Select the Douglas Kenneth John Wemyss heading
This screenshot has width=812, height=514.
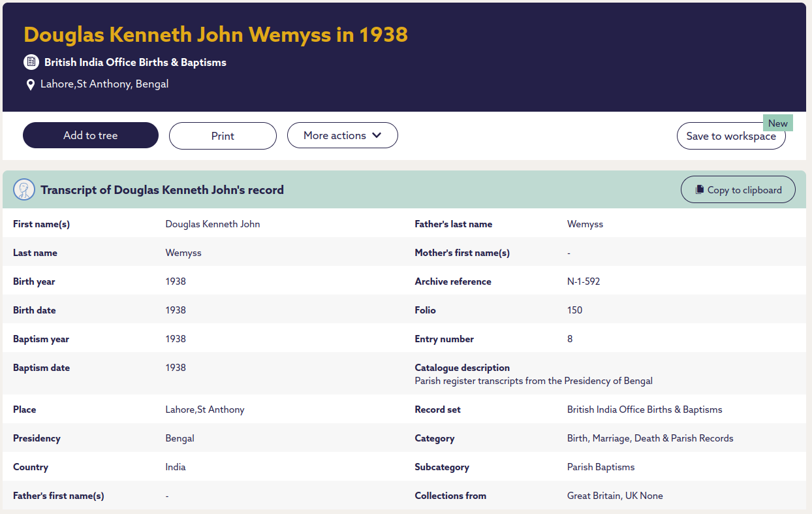[215, 34]
